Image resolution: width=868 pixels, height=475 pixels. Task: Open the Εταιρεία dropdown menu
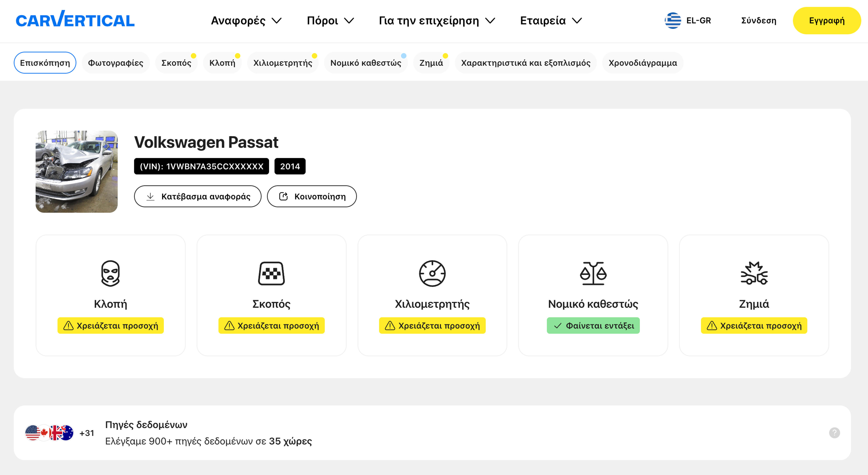pyautogui.click(x=551, y=21)
